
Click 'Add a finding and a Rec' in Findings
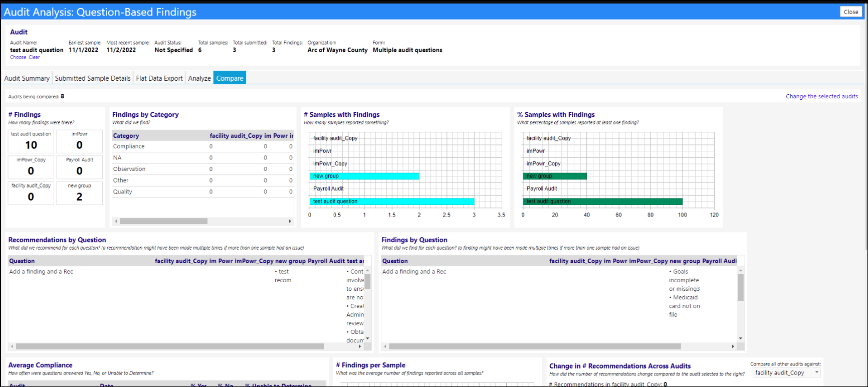[414, 272]
